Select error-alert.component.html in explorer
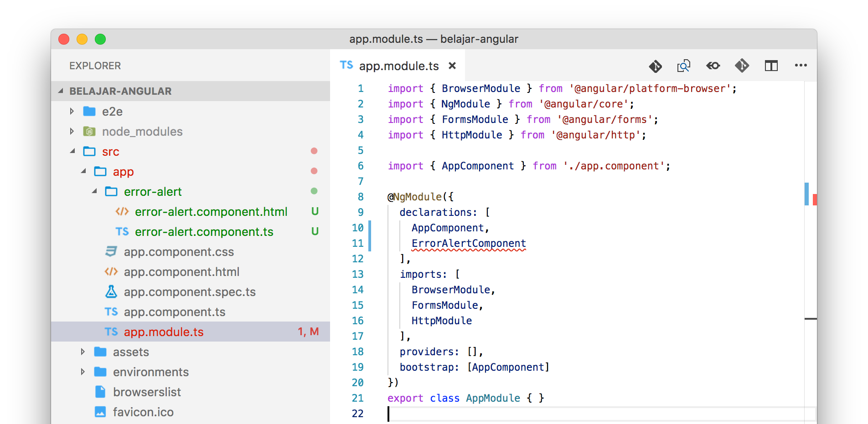This screenshot has width=868, height=424. coord(211,211)
